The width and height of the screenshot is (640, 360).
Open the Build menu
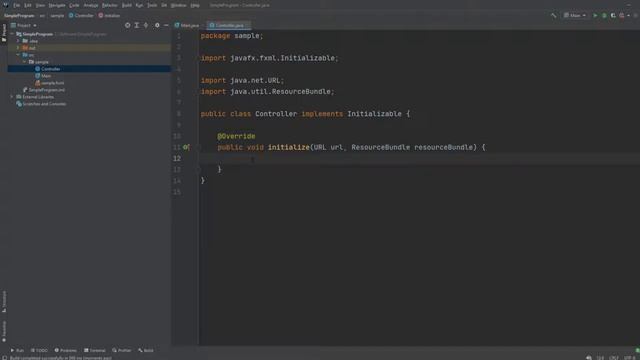point(127,5)
